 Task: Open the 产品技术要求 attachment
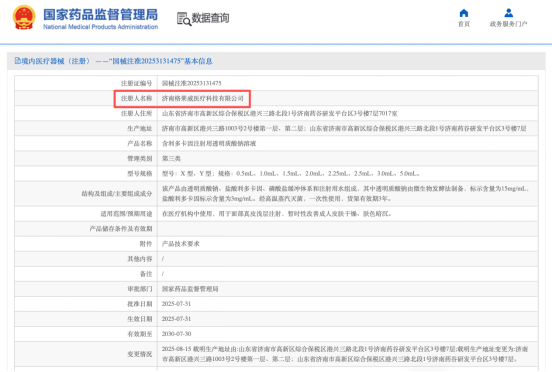[181, 244]
